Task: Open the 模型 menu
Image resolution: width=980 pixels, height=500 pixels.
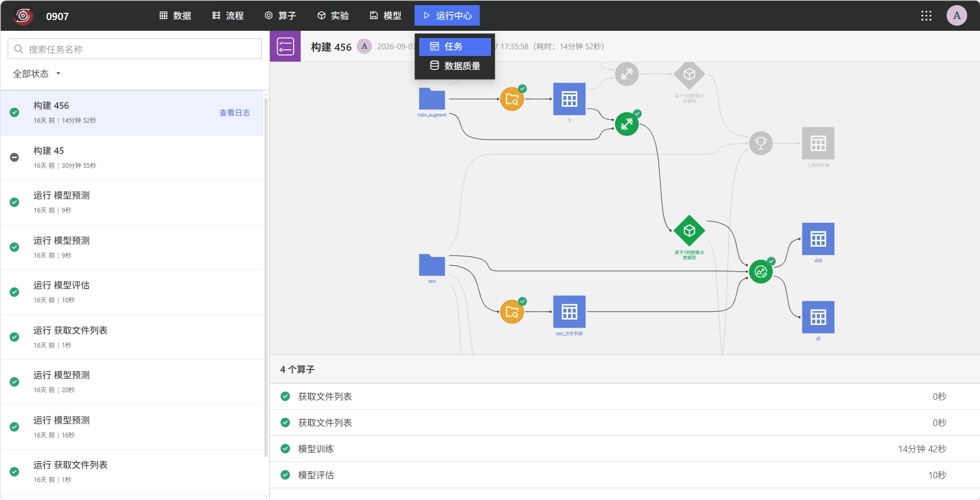Action: (x=385, y=16)
